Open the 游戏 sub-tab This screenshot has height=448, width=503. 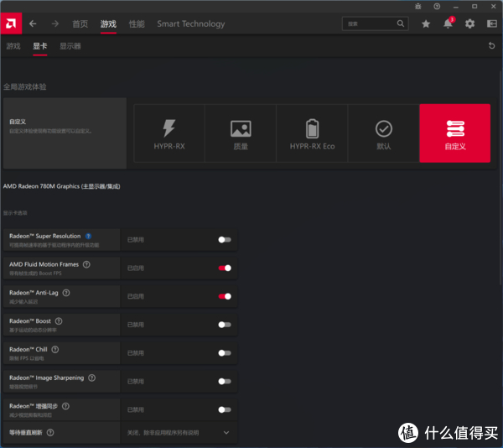[x=13, y=46]
